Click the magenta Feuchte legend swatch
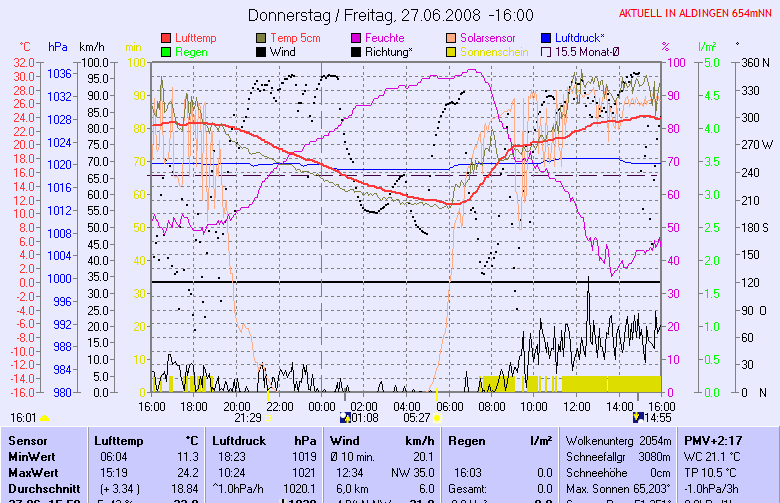This screenshot has height=503, width=780. [357, 38]
